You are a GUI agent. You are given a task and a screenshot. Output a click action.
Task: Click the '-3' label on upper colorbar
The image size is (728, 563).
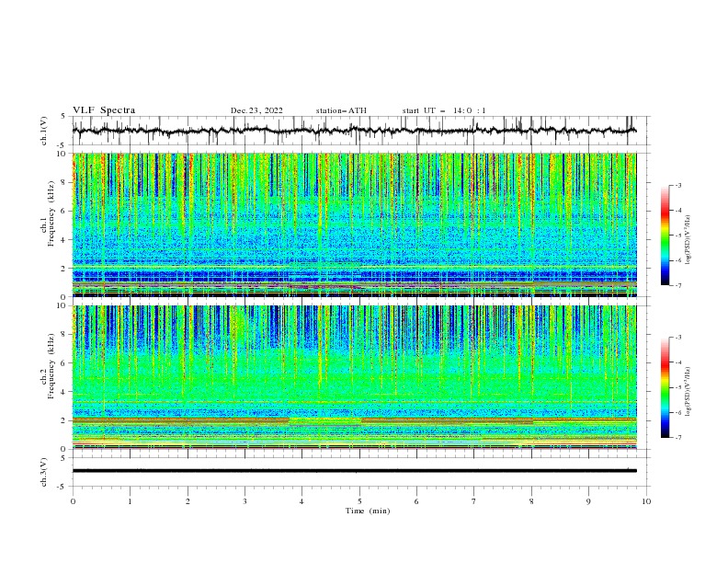pos(677,185)
